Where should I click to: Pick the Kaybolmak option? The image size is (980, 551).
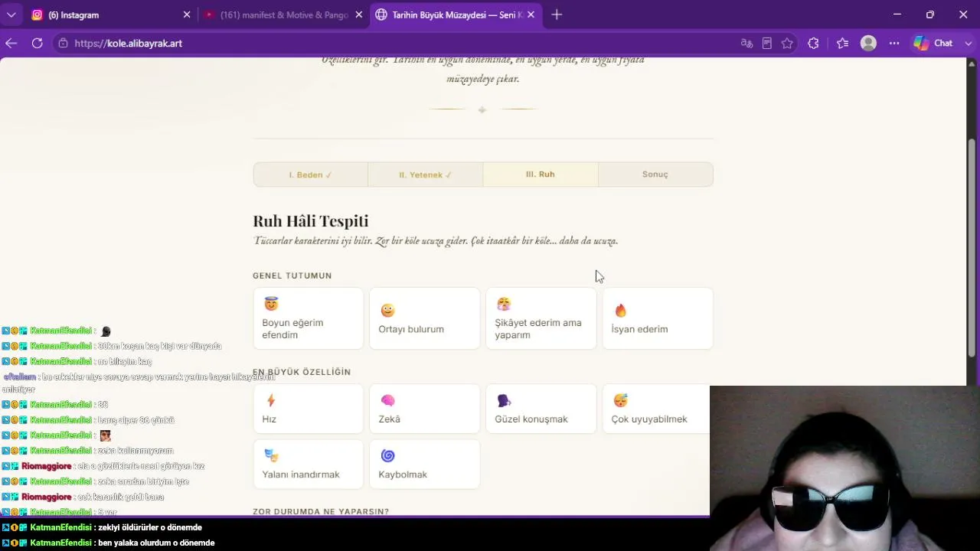click(424, 464)
